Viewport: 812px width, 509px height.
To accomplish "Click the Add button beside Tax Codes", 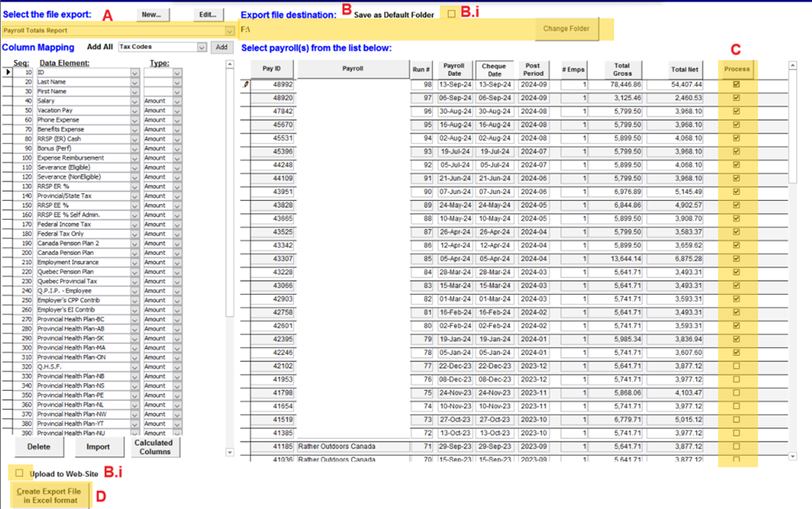I will [x=222, y=47].
